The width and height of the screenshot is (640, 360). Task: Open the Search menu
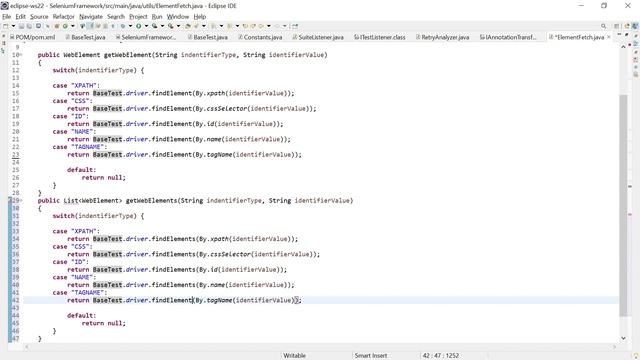(x=116, y=17)
